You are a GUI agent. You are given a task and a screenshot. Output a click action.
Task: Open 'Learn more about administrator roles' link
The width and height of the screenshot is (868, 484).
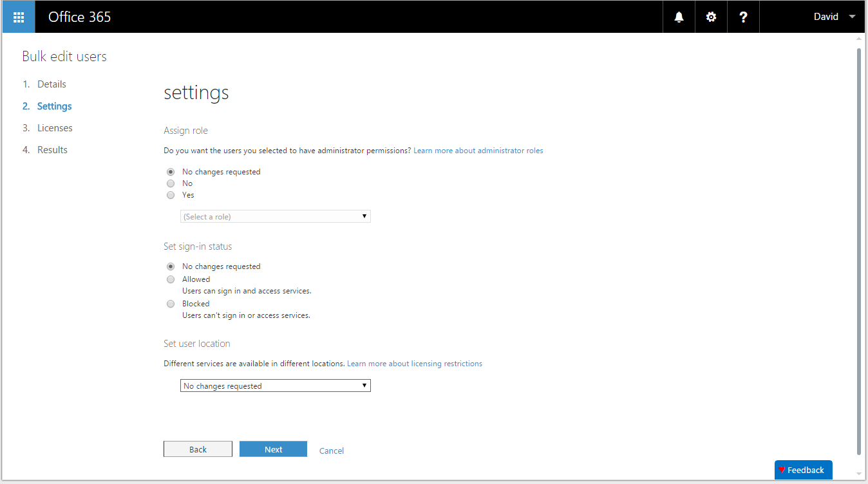(x=478, y=151)
